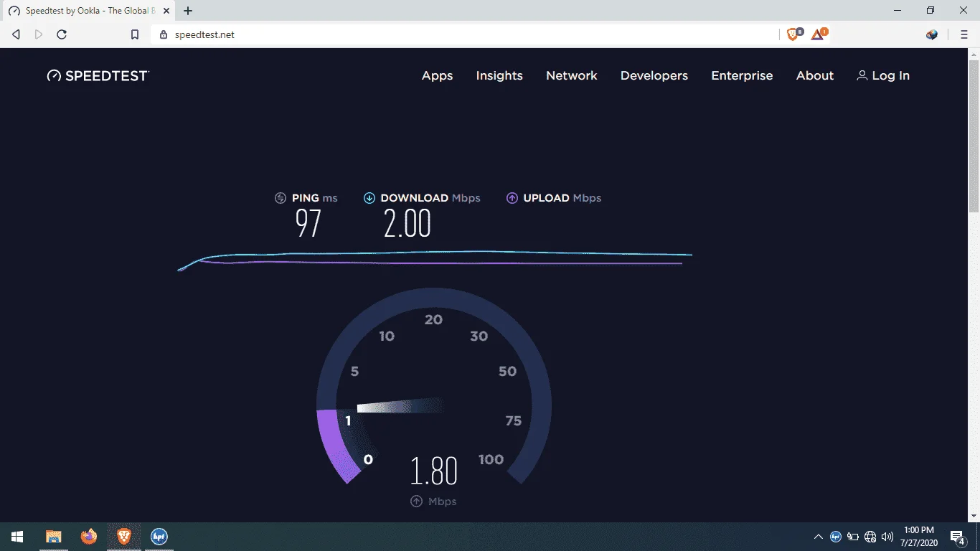The height and width of the screenshot is (551, 980).
Task: Open the Apps menu
Action: (x=437, y=75)
